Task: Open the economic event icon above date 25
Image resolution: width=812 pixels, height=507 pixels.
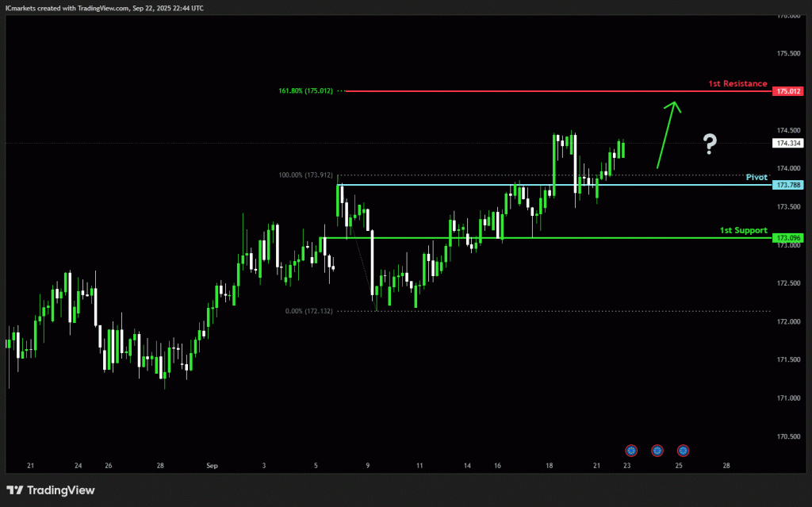Action: tap(682, 451)
